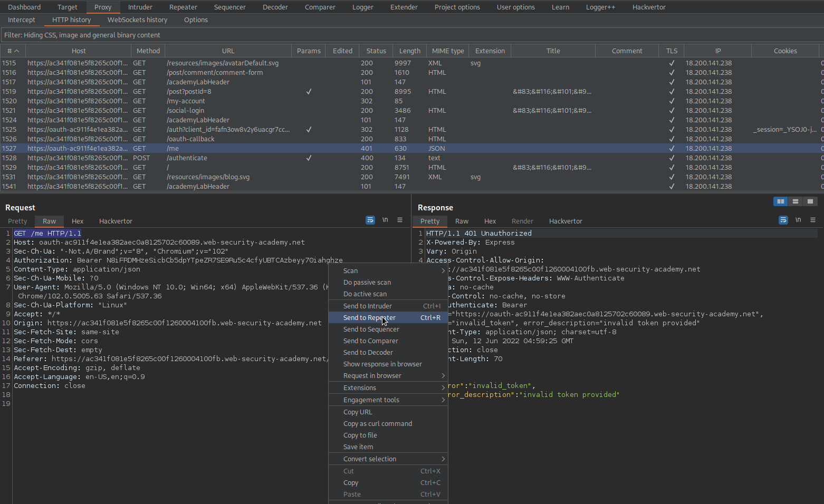Open the Dashboard tab
This screenshot has height=504, width=824.
(x=24, y=7)
